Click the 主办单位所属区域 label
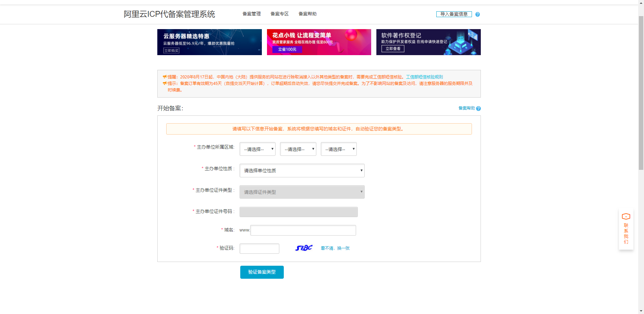644x314 pixels. [x=215, y=147]
